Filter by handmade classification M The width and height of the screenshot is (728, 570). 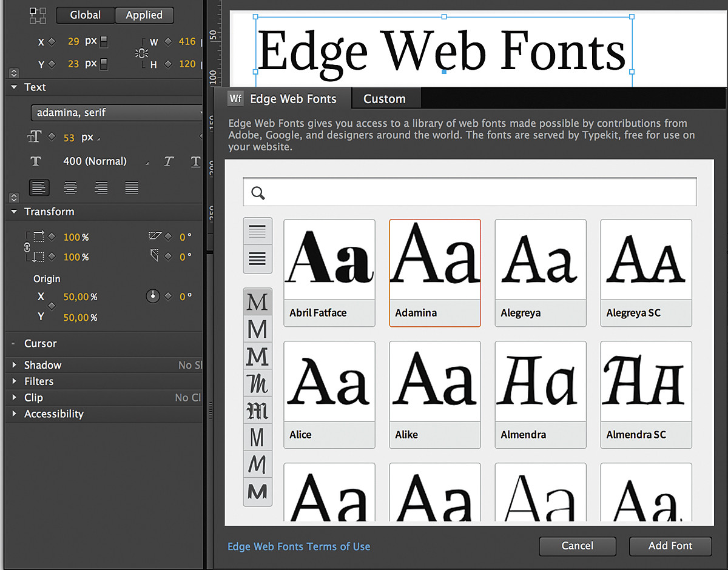tap(257, 464)
